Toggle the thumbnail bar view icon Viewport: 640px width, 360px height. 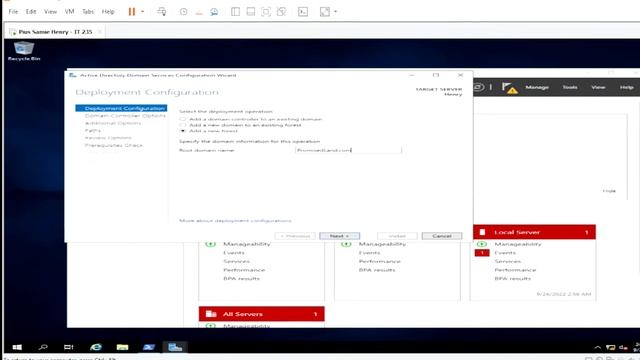tap(251, 12)
